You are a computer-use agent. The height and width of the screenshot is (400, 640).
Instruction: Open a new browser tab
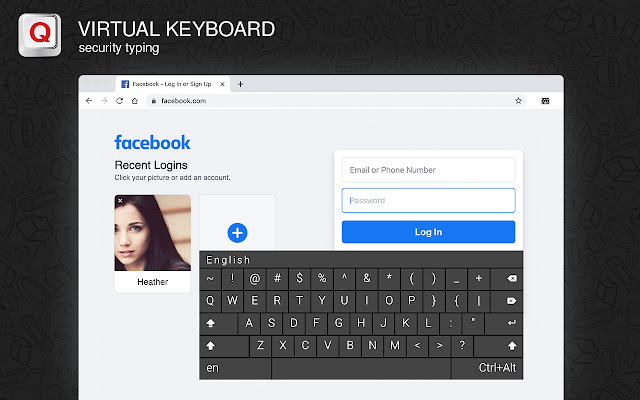click(240, 84)
